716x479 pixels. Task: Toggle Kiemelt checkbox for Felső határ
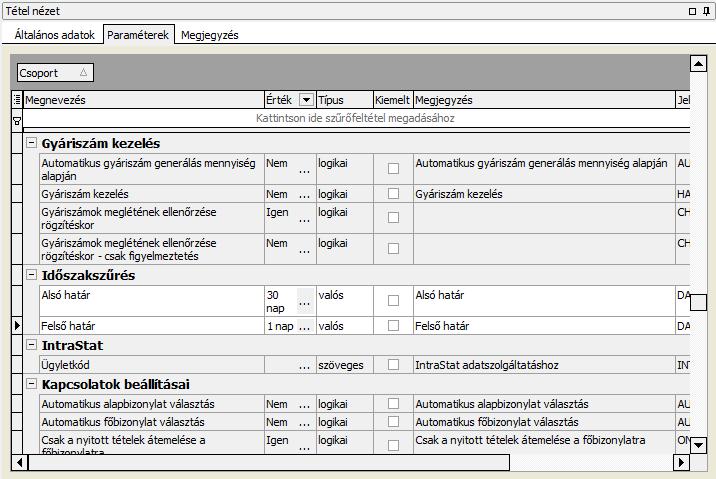click(x=393, y=326)
